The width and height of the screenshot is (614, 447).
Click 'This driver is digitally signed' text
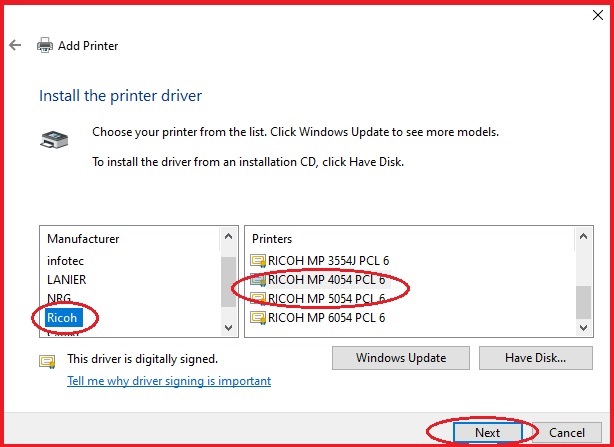coord(142,359)
